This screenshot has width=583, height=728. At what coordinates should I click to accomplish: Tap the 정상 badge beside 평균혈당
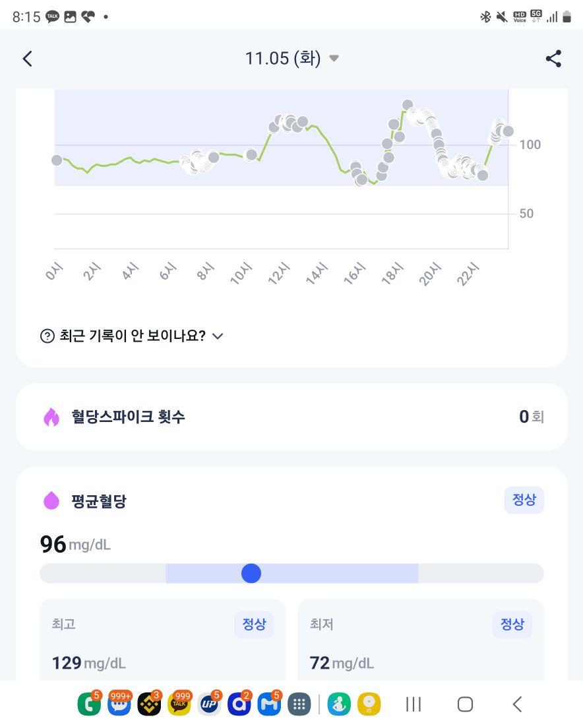click(x=524, y=500)
